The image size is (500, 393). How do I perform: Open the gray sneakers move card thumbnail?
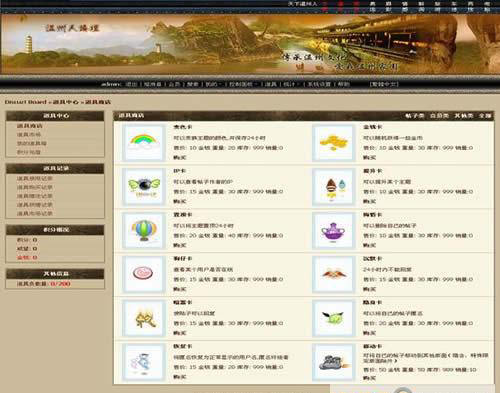[x=333, y=362]
